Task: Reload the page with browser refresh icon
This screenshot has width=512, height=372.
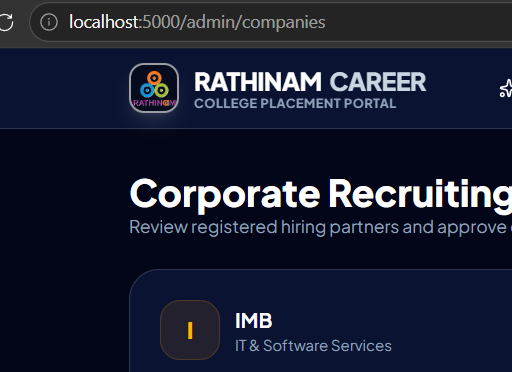Action: [x=6, y=22]
